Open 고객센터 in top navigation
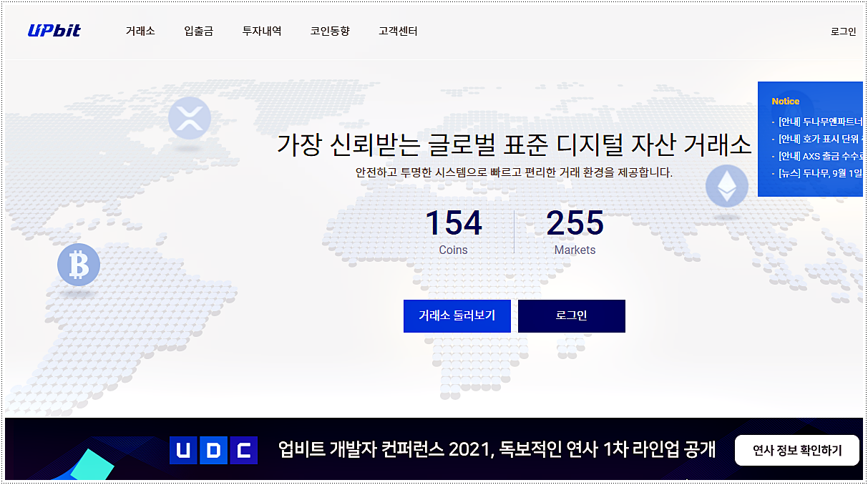The image size is (868, 485). pos(398,31)
